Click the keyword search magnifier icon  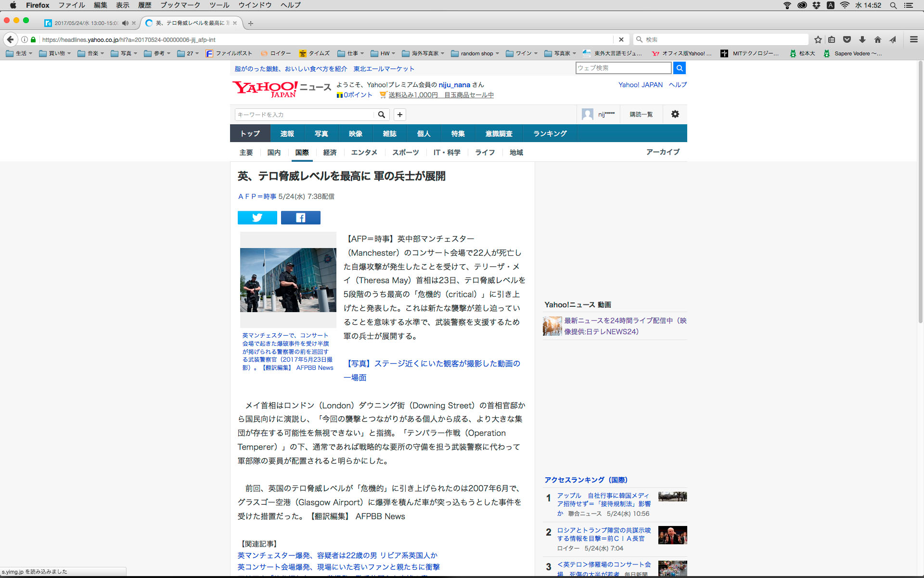[x=381, y=115]
